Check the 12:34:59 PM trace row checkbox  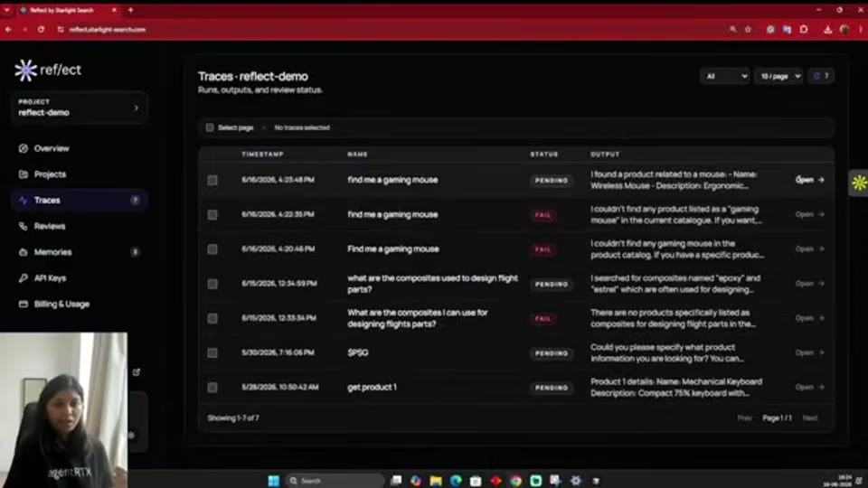(x=212, y=284)
